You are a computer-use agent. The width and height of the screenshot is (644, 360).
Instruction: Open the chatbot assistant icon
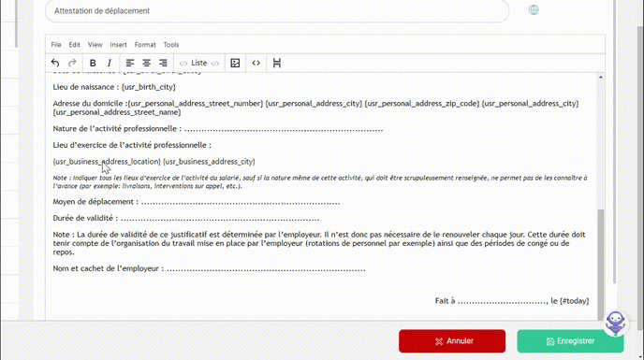(616, 323)
